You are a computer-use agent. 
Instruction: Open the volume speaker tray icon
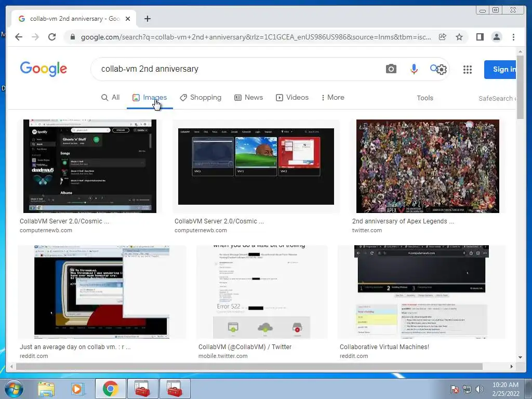pyautogui.click(x=480, y=390)
